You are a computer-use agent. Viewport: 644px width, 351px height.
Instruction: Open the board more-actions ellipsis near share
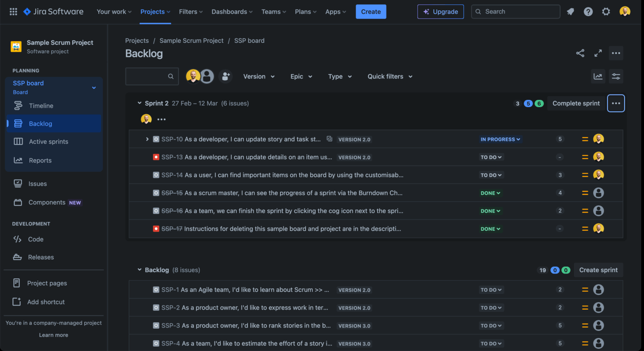coord(616,53)
